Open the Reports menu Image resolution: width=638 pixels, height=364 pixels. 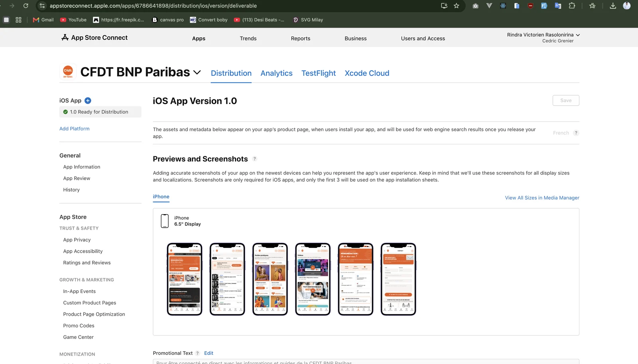pyautogui.click(x=301, y=38)
